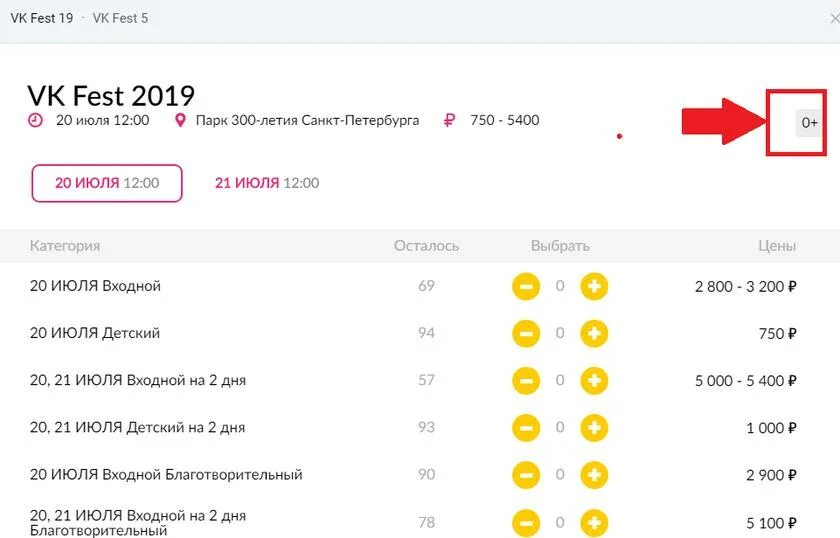This screenshot has height=538, width=840.
Task: Open the VK Fest 19 breadcrumb
Action: pyautogui.click(x=42, y=18)
